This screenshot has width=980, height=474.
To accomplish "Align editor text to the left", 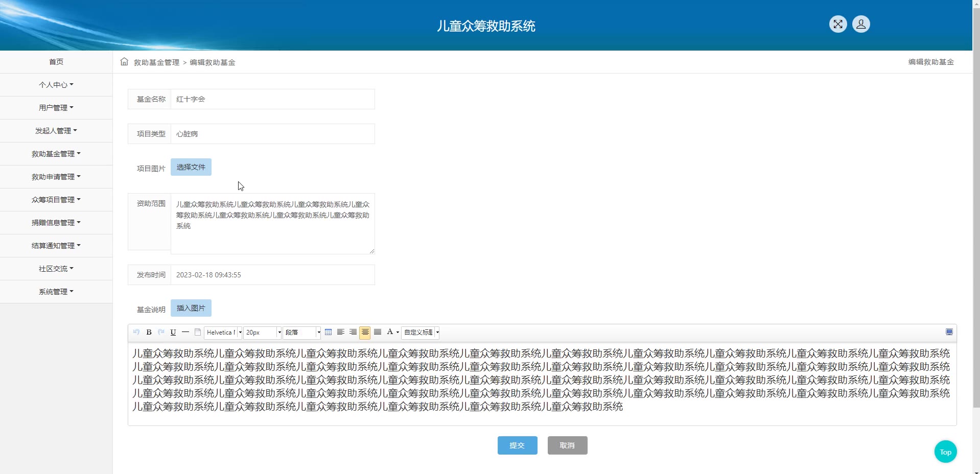I will (340, 332).
